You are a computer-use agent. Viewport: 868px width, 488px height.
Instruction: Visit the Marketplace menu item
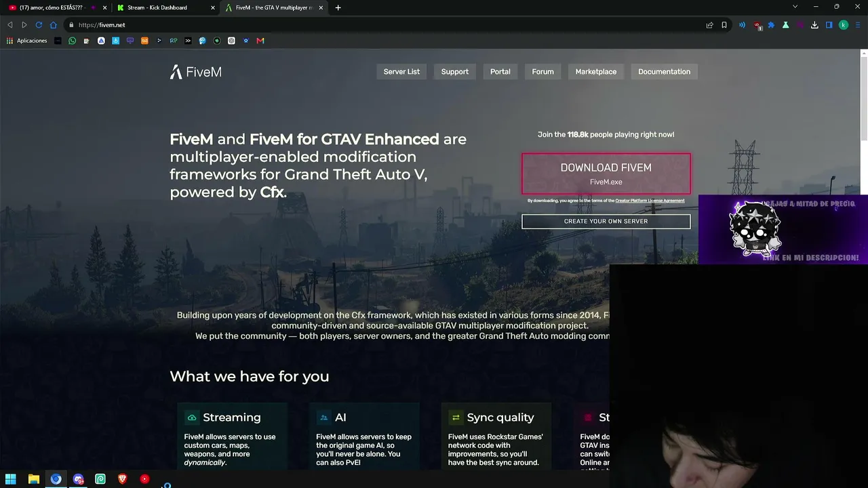point(596,72)
